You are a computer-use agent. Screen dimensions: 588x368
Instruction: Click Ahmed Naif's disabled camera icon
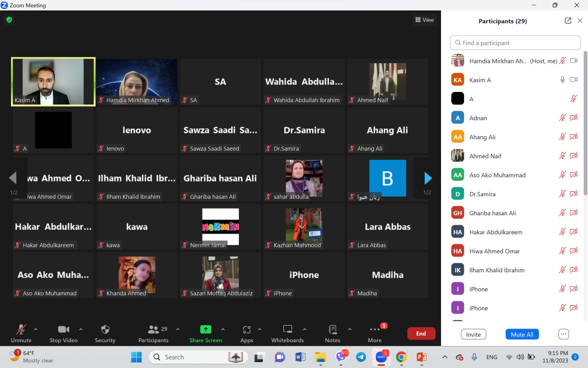tap(574, 156)
